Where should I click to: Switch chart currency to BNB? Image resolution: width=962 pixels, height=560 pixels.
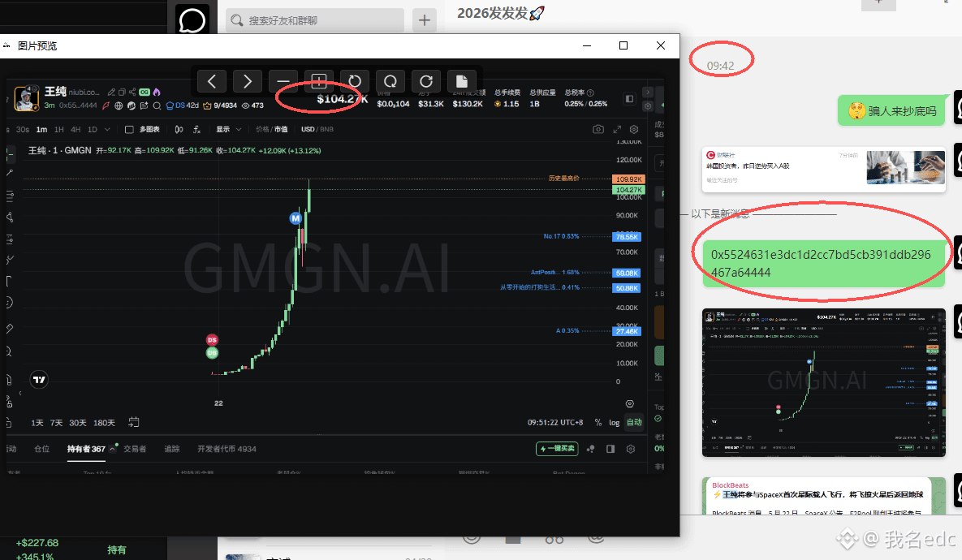coord(327,129)
